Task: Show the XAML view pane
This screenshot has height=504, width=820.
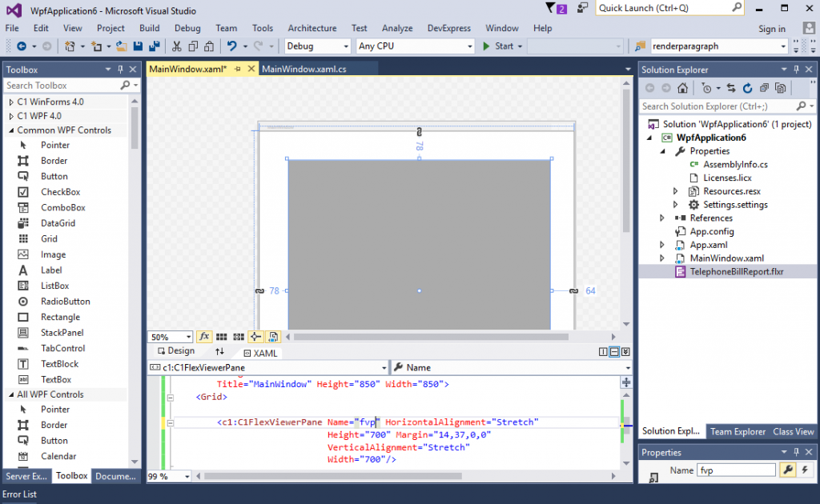Action: tap(260, 353)
